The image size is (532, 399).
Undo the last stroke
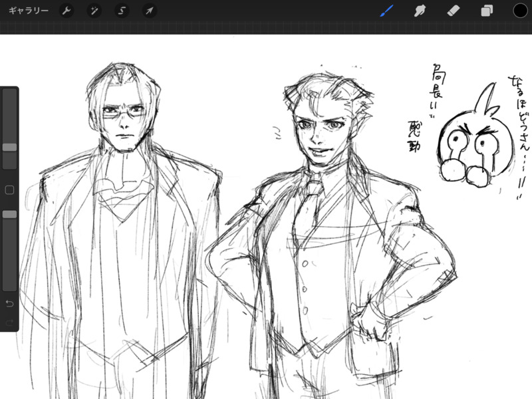(x=9, y=303)
